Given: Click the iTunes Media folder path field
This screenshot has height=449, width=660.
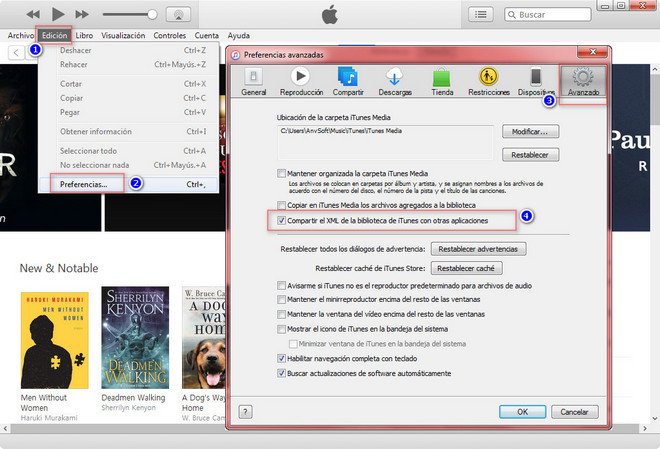Looking at the screenshot, I should pyautogui.click(x=385, y=142).
